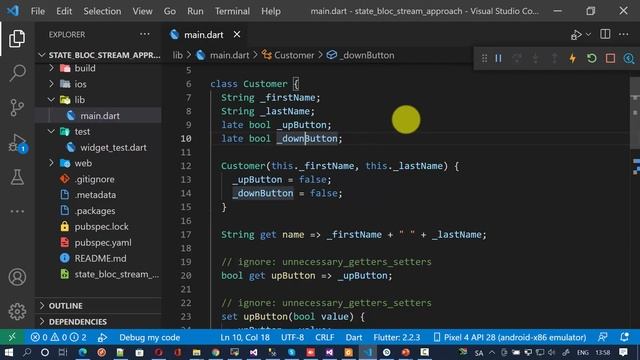Viewport: 640px width, 360px height.
Task: Open the Manage gear menu
Action: pyautogui.click(x=17, y=312)
